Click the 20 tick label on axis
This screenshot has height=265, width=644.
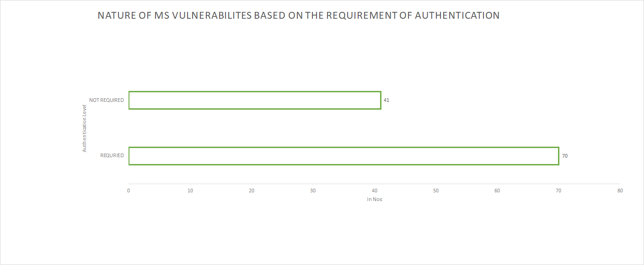(x=252, y=191)
